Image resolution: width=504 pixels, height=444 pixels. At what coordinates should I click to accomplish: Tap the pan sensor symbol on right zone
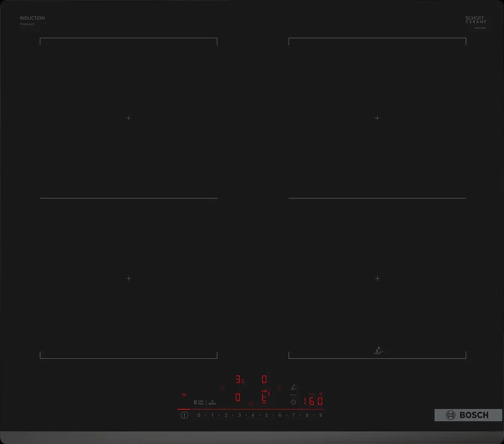[x=378, y=351]
